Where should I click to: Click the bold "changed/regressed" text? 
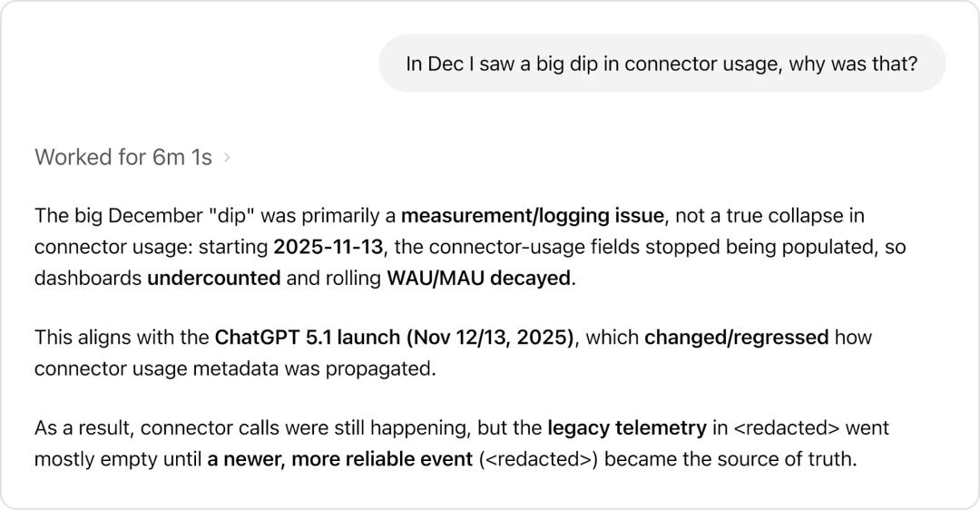tap(736, 338)
